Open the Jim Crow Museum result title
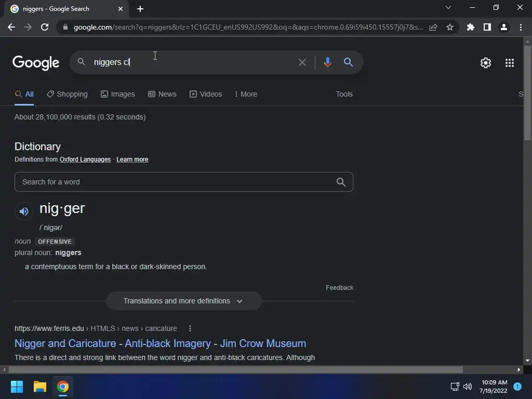 point(160,343)
